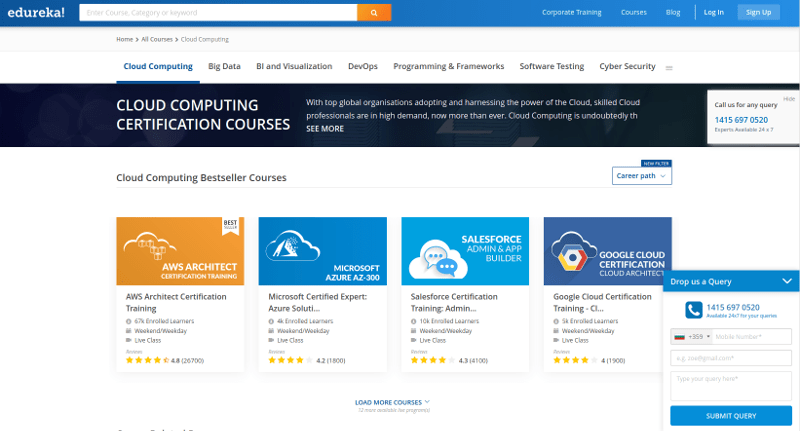Screen dimensions: 800x431
Task: Click the Sign Up button
Action: (x=758, y=12)
